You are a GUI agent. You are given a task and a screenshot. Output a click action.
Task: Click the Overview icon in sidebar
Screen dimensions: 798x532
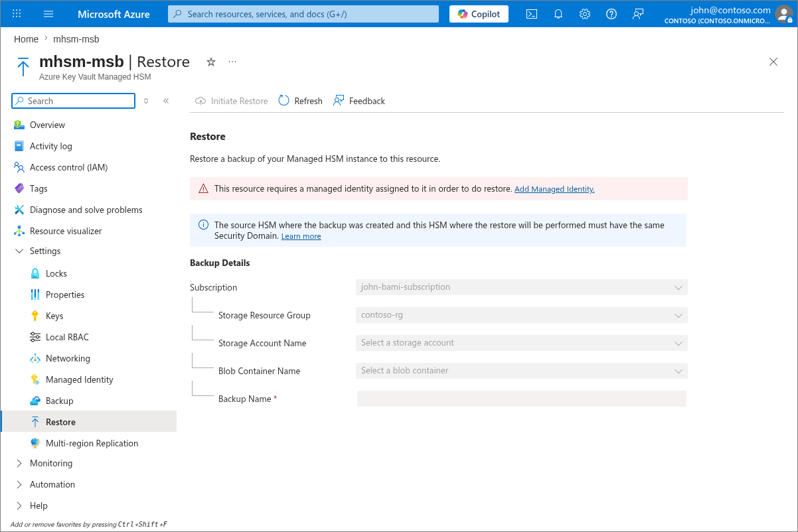[19, 125]
